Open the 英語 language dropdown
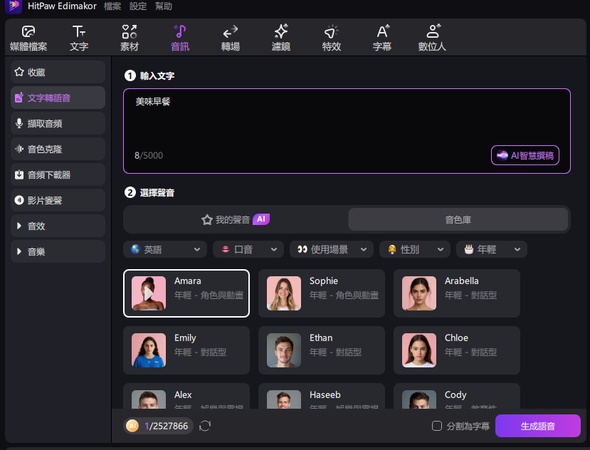The width and height of the screenshot is (590, 450). click(165, 249)
